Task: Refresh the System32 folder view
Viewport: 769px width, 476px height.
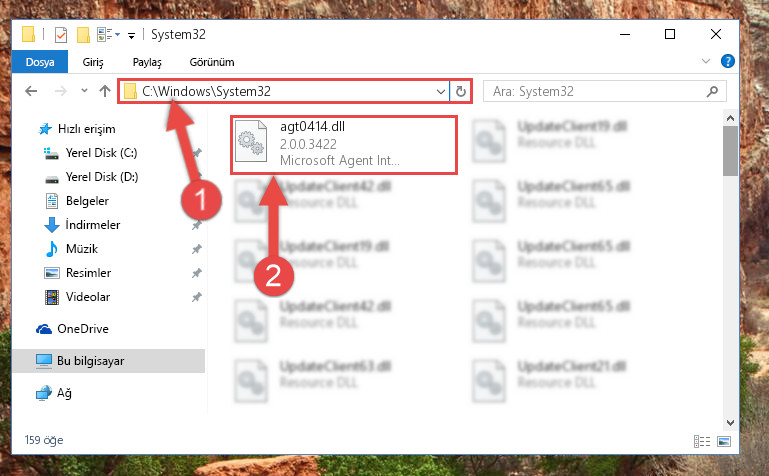Action: click(461, 91)
